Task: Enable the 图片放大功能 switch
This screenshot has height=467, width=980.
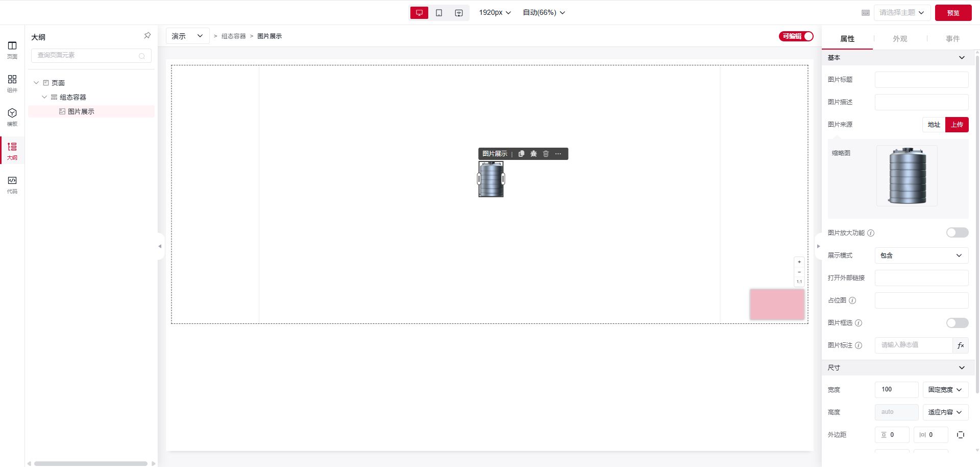Action: pyautogui.click(x=957, y=233)
